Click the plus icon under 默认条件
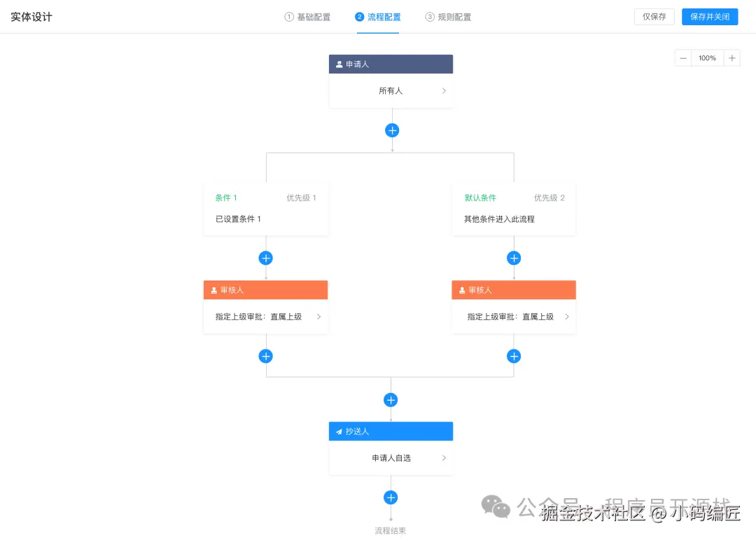 [514, 258]
